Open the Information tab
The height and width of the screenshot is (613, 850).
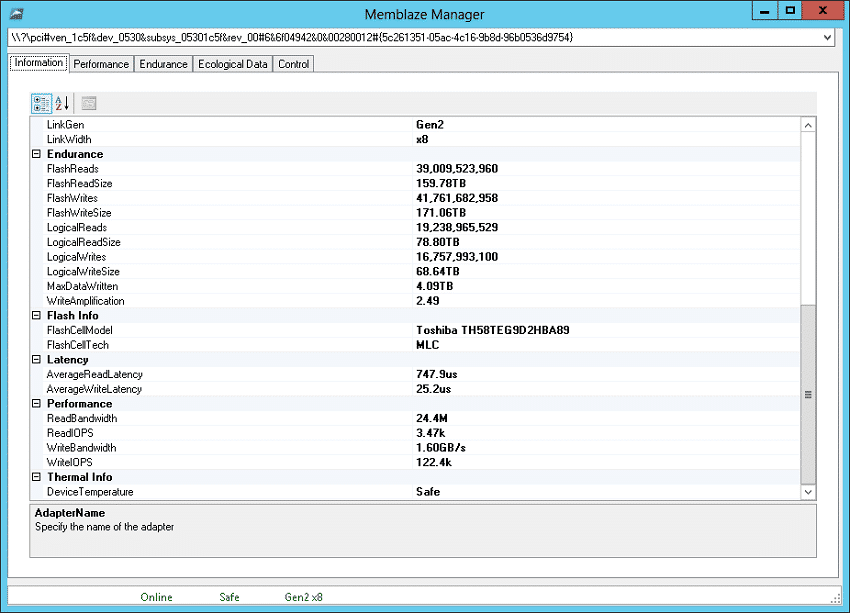coord(38,63)
